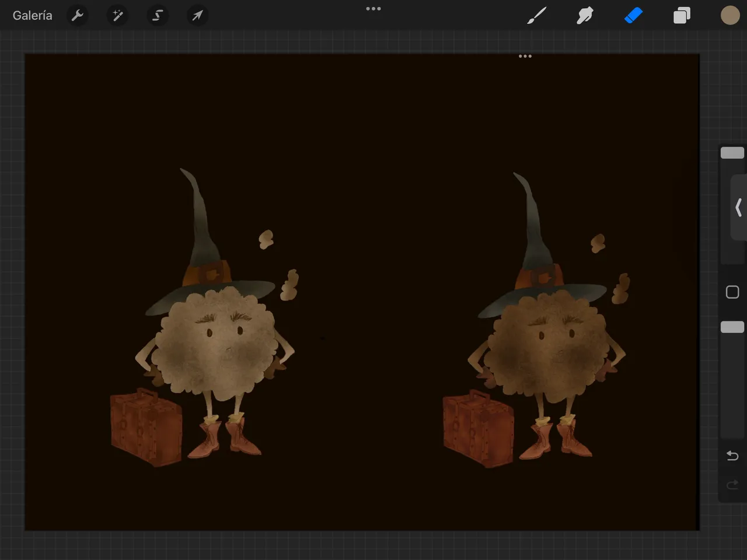Click the brush size slider handle
Screen dimensions: 747x560
coord(732,153)
